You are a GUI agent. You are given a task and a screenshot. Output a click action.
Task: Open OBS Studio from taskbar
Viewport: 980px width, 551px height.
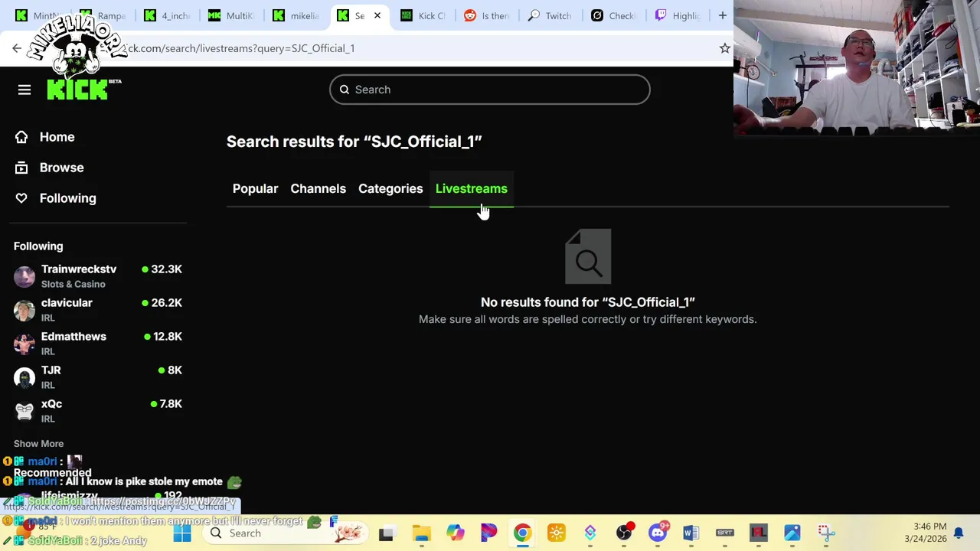tap(624, 533)
